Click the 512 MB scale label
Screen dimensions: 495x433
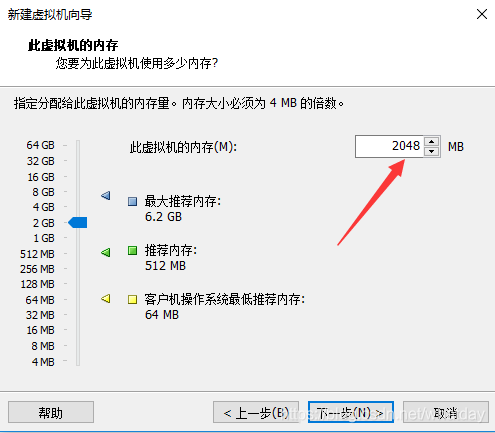37,254
